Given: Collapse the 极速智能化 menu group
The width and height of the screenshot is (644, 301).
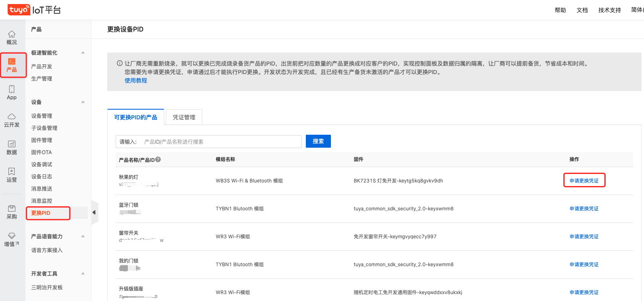Looking at the screenshot, I should [x=83, y=53].
